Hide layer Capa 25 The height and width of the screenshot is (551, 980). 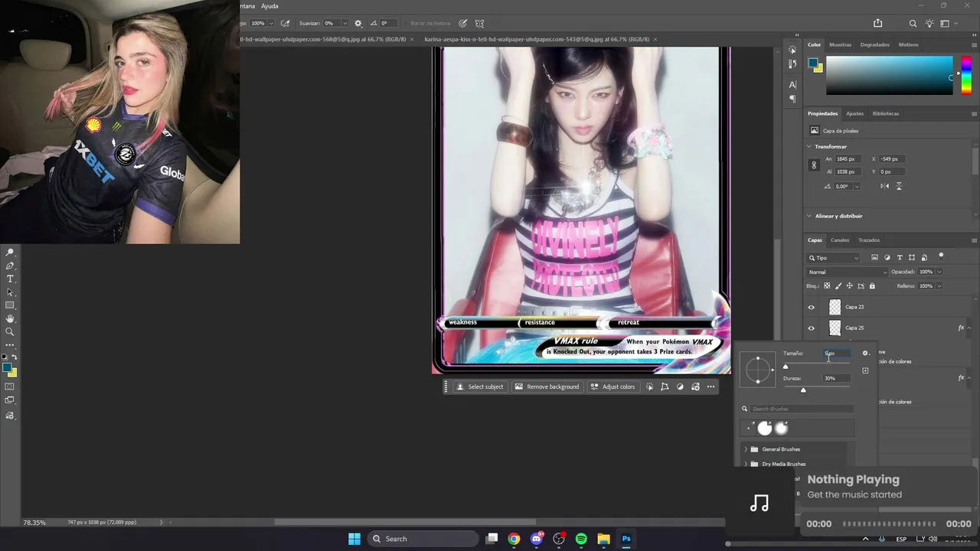812,328
